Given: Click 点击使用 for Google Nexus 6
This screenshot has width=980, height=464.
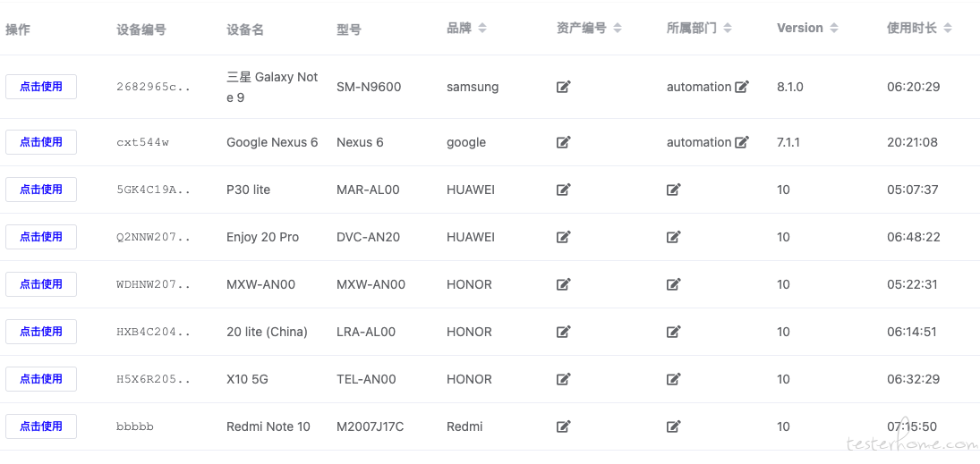Looking at the screenshot, I should 41,142.
